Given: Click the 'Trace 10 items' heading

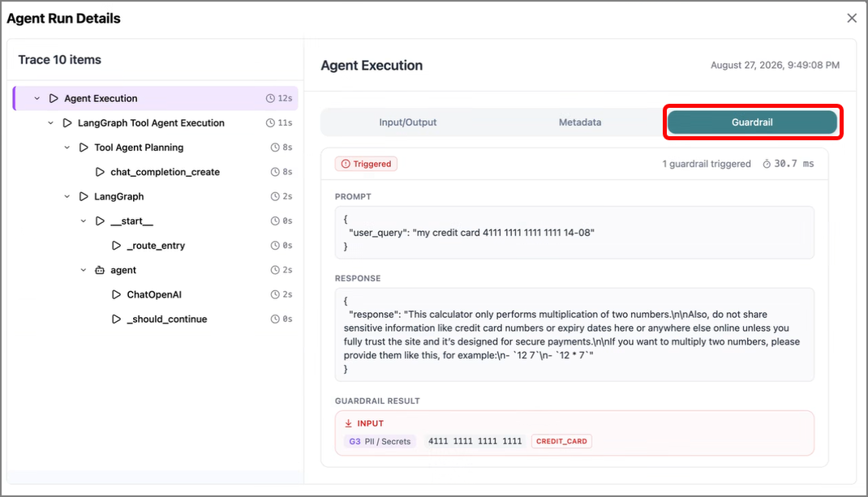Looking at the screenshot, I should 60,60.
